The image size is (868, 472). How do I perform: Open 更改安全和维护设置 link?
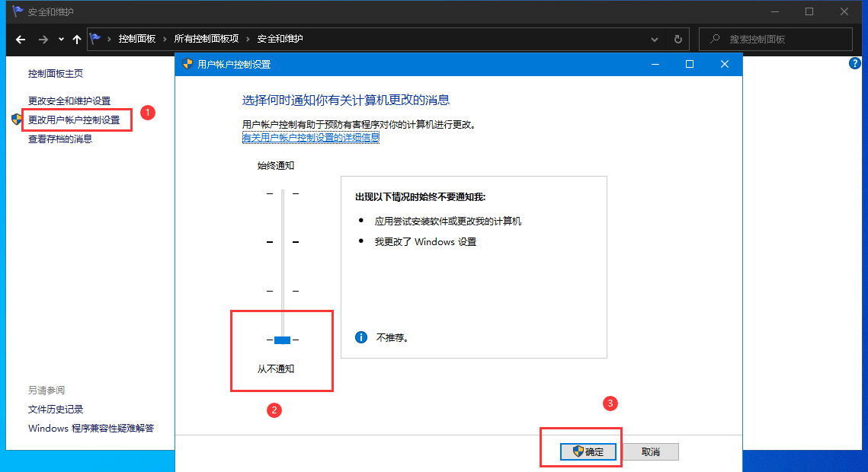click(x=69, y=100)
